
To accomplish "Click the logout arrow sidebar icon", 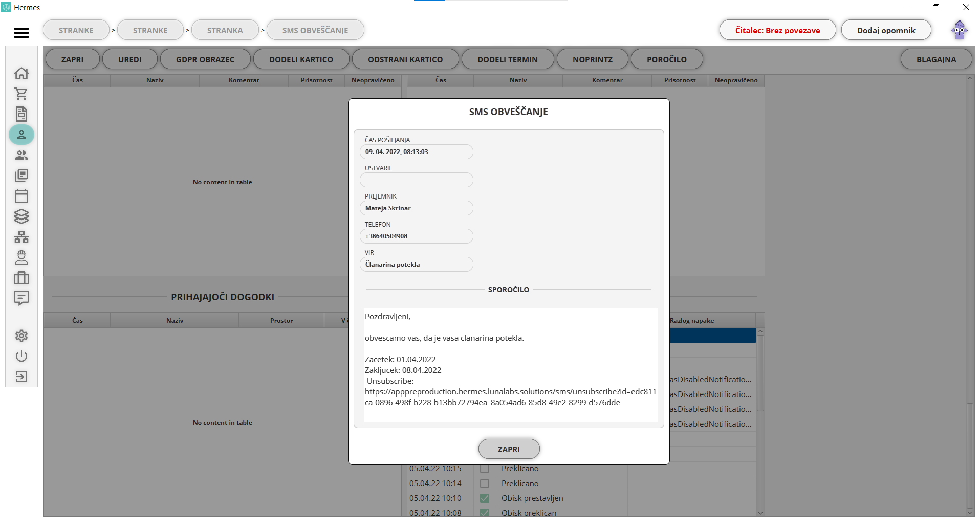I will pyautogui.click(x=21, y=377).
